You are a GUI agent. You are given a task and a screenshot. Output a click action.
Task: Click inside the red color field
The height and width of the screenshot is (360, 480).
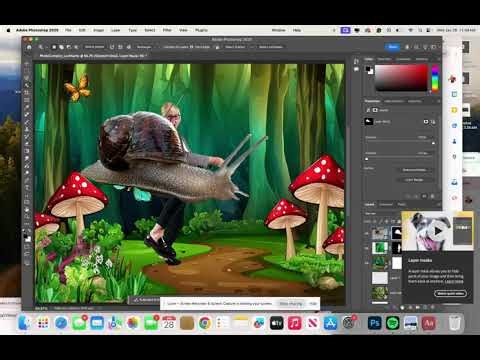(401, 78)
